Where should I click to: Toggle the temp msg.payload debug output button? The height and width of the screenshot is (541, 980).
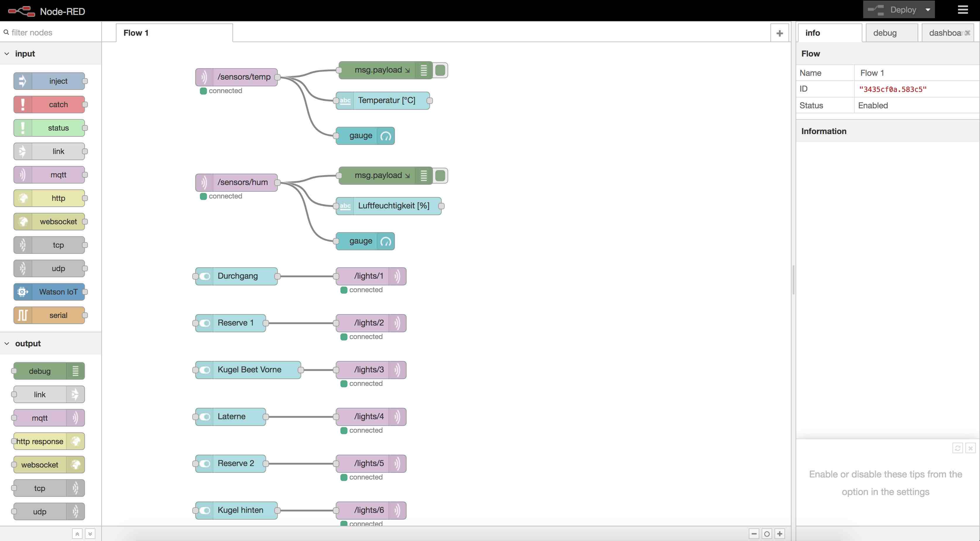pyautogui.click(x=440, y=70)
